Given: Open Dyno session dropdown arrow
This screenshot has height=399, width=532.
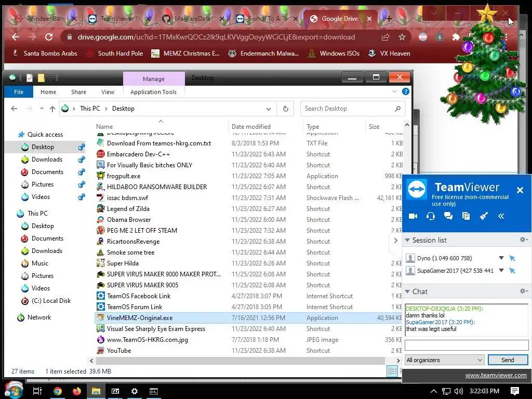Looking at the screenshot, I should tap(501, 258).
